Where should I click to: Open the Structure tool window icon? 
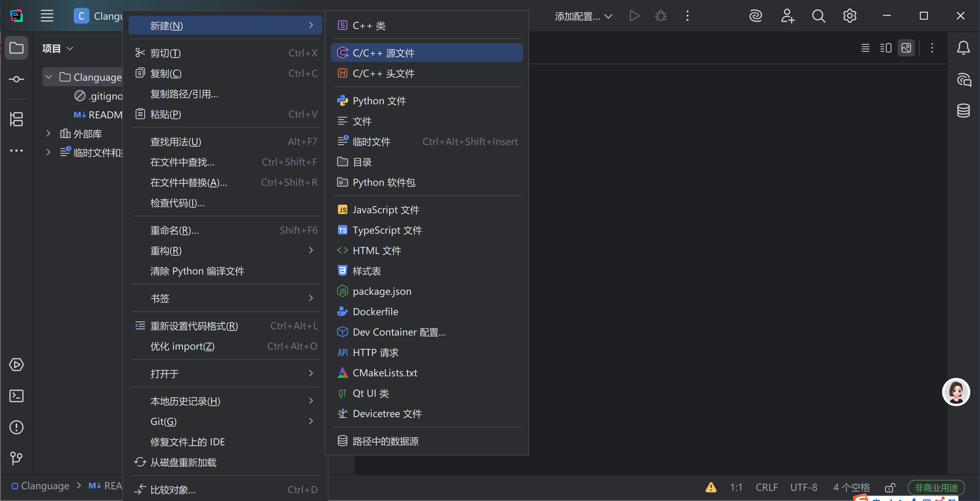coord(16,119)
